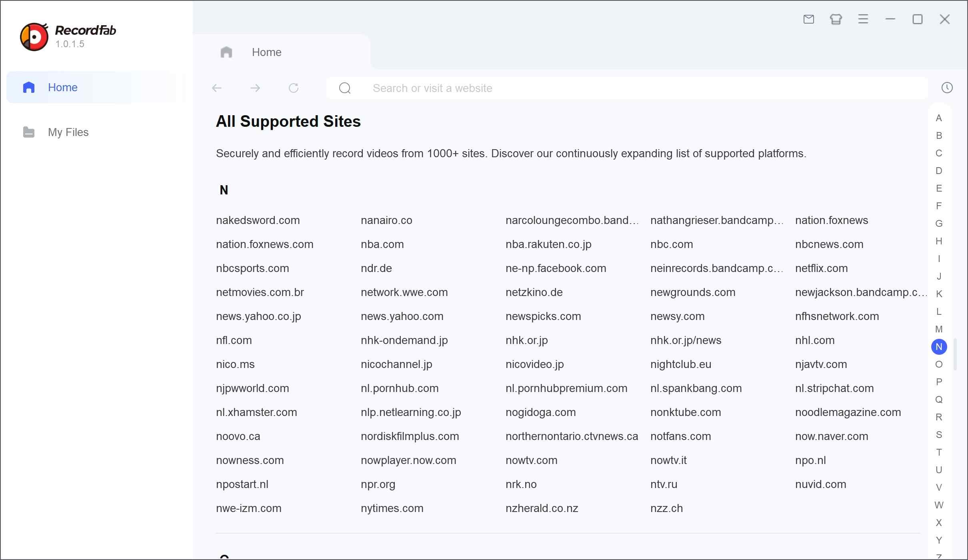Screen dimensions: 968x560
Task: Open npr.org site link
Action: [378, 484]
